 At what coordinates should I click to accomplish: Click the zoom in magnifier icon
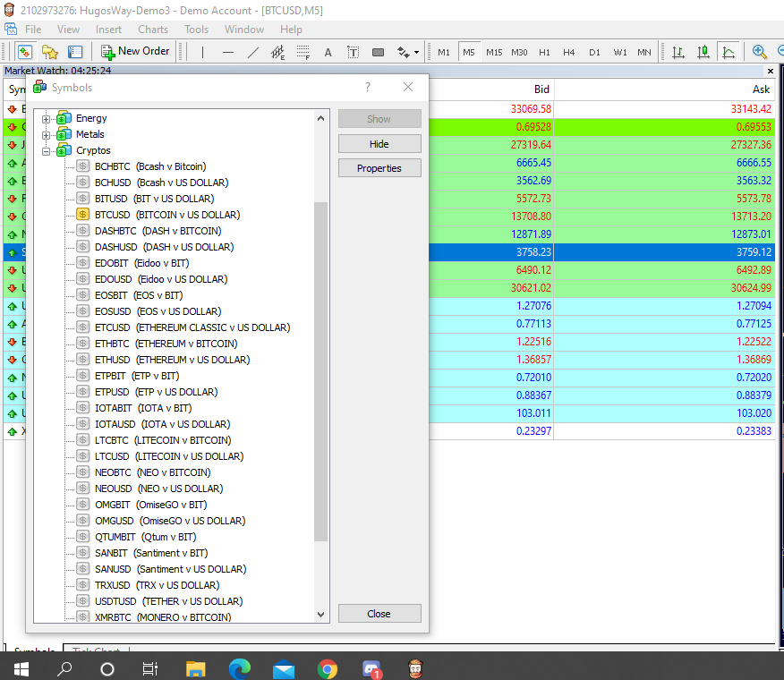coord(760,52)
